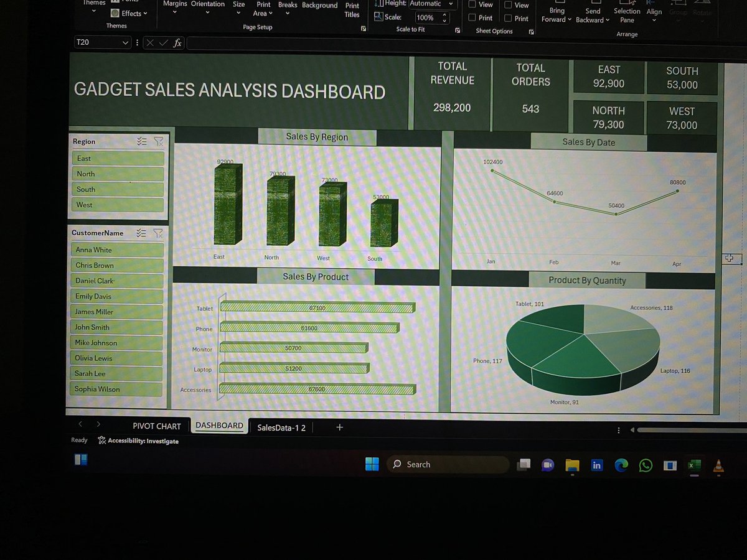This screenshot has width=747, height=560.
Task: Open the Send Backward dropdown
Action: coord(593,16)
